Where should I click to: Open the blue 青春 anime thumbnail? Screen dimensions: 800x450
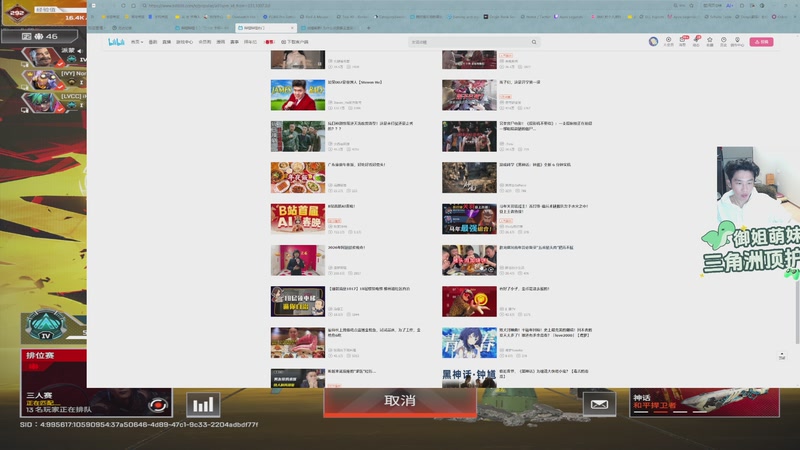pyautogui.click(x=469, y=343)
